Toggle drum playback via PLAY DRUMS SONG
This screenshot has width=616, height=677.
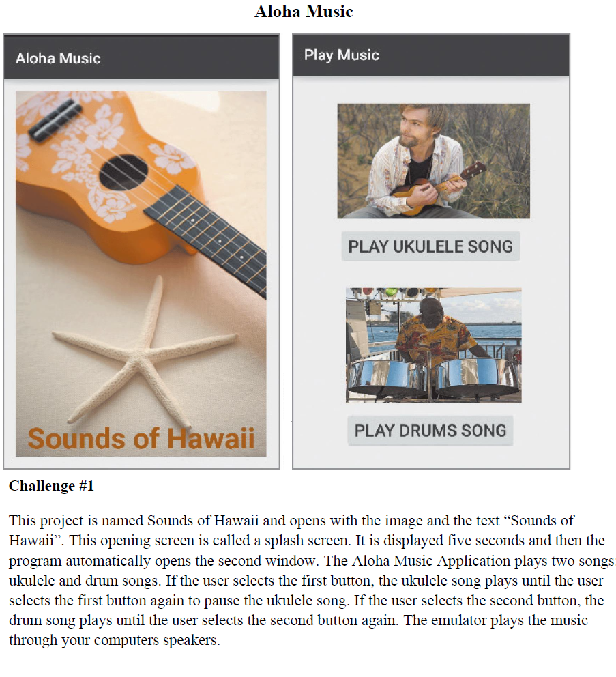(x=430, y=430)
